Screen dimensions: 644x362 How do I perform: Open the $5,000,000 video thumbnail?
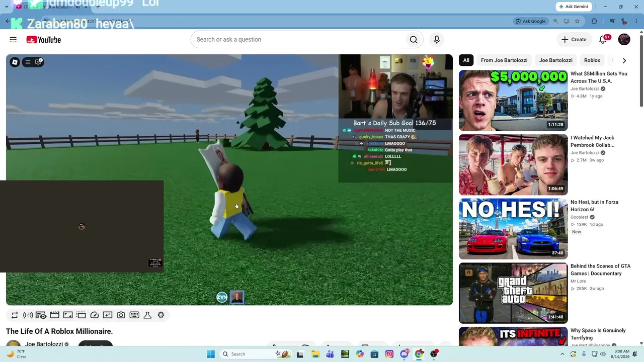point(513,101)
